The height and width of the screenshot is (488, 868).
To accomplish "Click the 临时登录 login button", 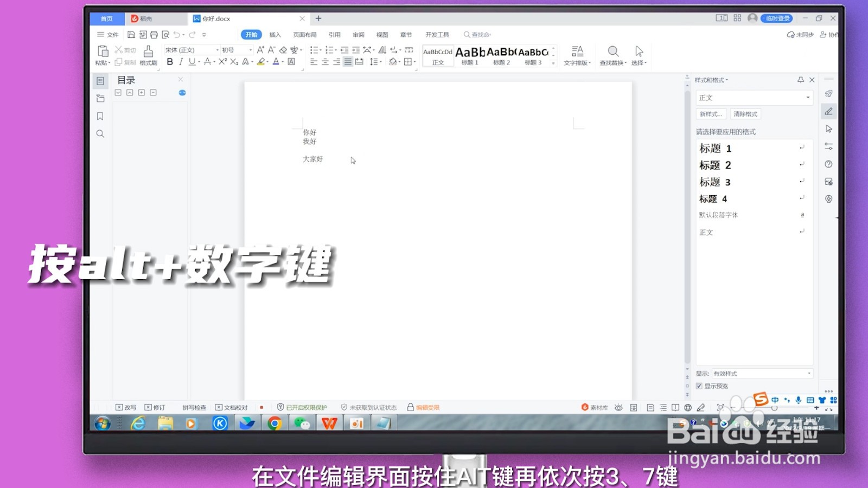I will (777, 18).
